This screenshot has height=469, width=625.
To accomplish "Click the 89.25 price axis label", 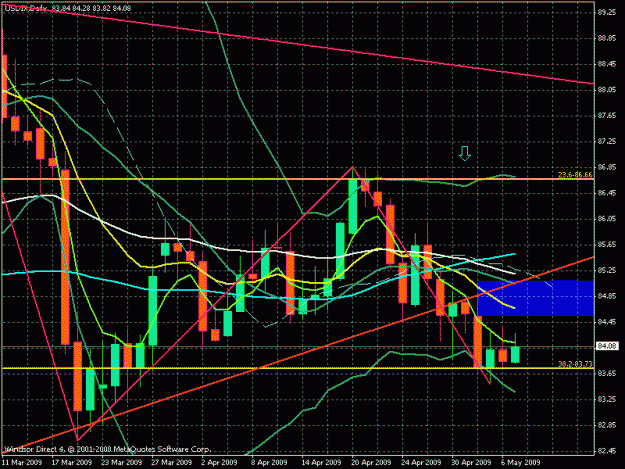I will click(607, 13).
